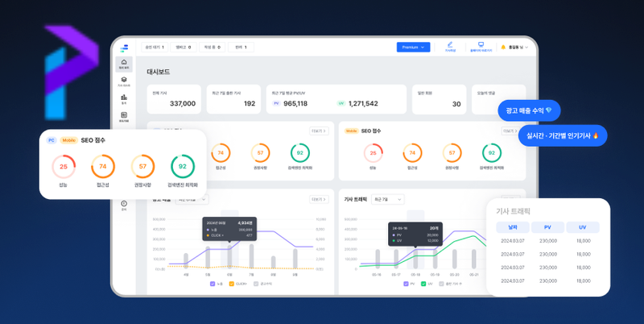Click the green 92 search optimization gauge
Screen dimensions: 644x324
[x=183, y=167]
